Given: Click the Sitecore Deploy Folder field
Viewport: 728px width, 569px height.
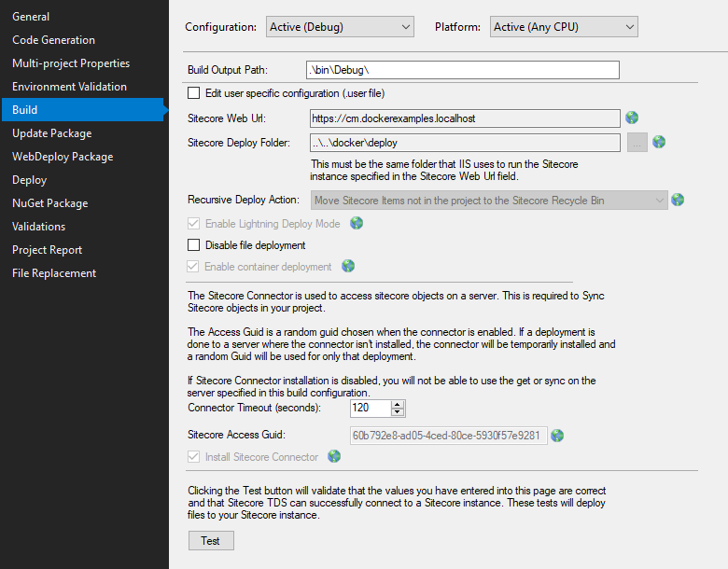Looking at the screenshot, I should tap(465, 143).
